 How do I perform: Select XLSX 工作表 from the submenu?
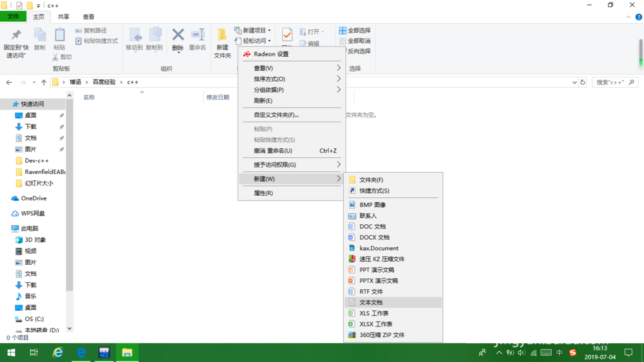pos(375,324)
